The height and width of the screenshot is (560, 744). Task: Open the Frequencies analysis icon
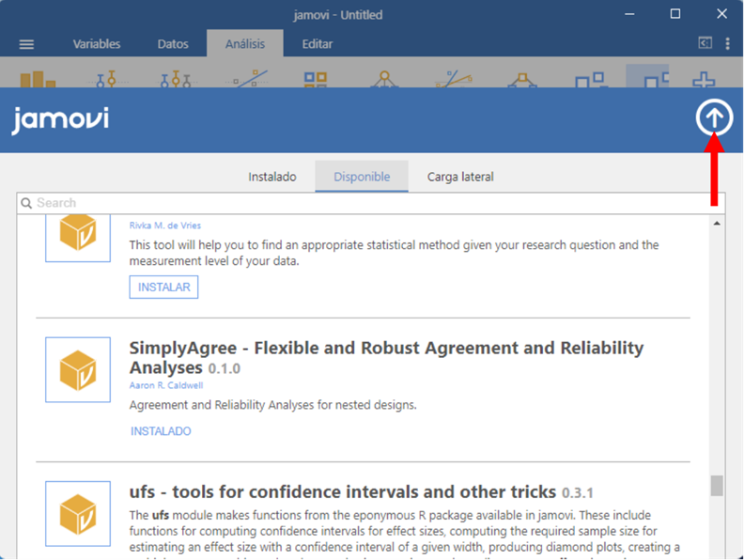point(316,80)
